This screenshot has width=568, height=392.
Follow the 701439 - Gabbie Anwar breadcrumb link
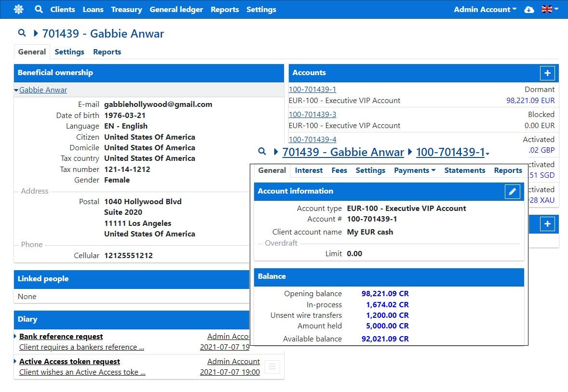pyautogui.click(x=343, y=152)
